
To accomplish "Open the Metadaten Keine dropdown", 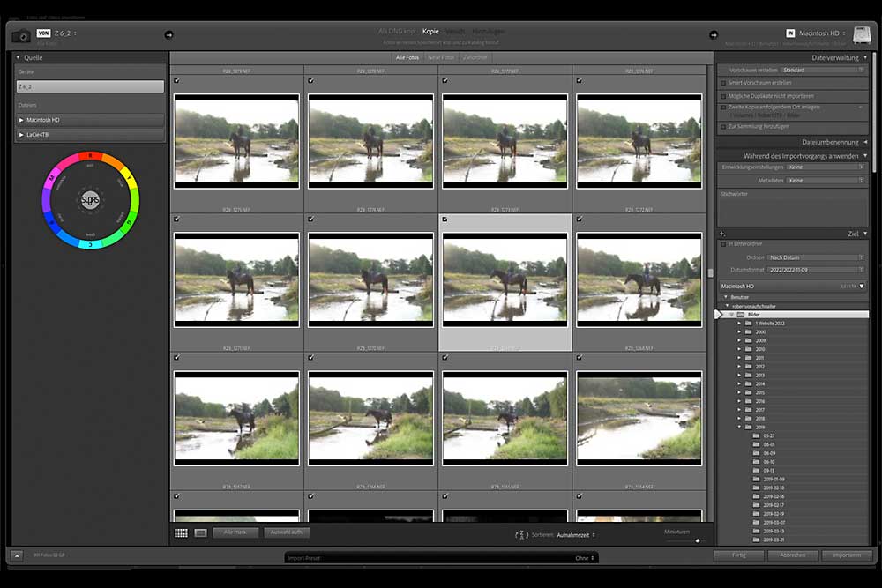I will click(x=826, y=181).
